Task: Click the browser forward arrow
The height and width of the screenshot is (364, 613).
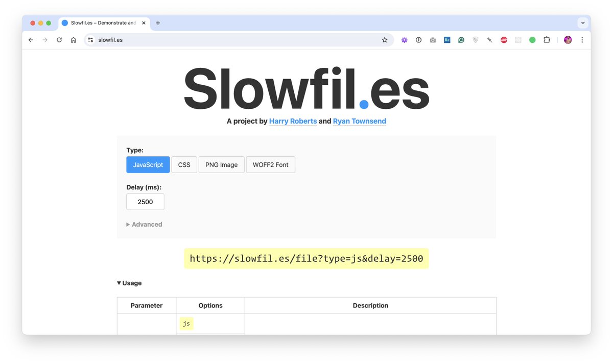Action: coord(45,40)
